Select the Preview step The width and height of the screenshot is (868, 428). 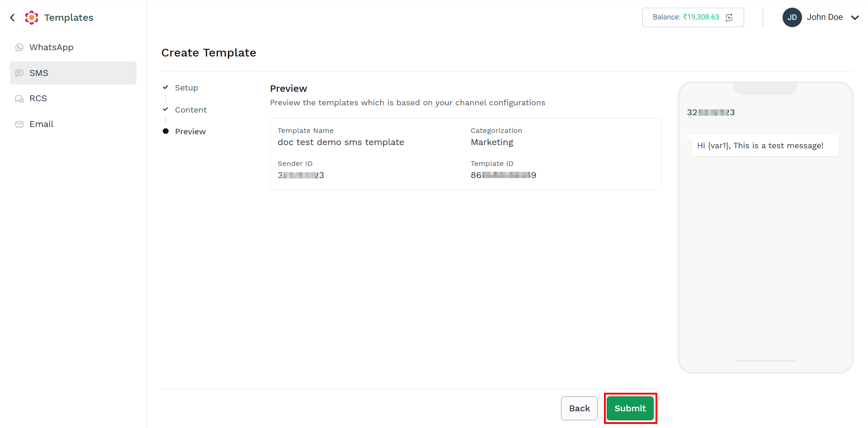(190, 132)
